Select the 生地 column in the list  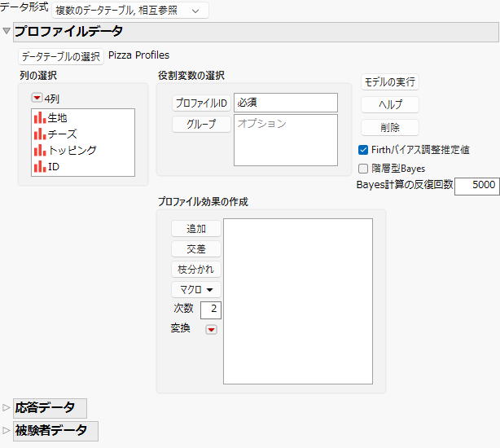click(83, 117)
